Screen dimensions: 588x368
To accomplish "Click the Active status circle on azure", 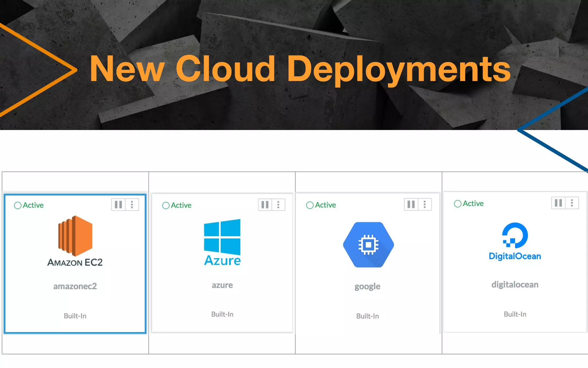I will point(166,205).
